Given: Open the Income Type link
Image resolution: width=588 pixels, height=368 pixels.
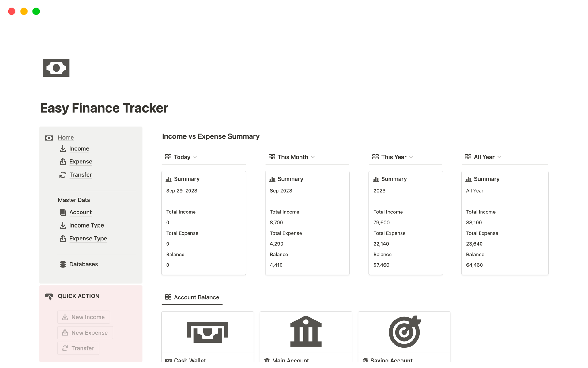Looking at the screenshot, I should pyautogui.click(x=86, y=225).
